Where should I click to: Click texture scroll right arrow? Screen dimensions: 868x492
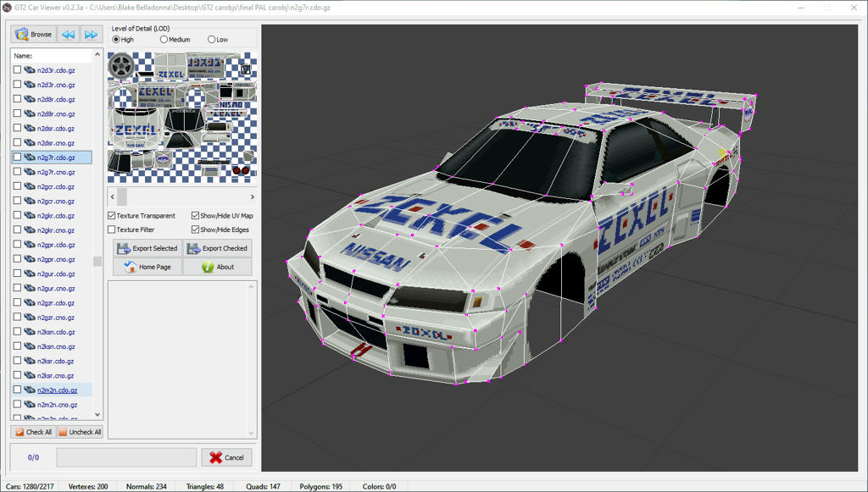253,196
